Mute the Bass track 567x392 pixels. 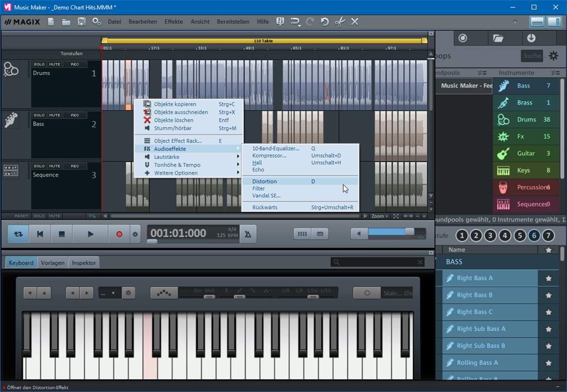click(x=54, y=116)
